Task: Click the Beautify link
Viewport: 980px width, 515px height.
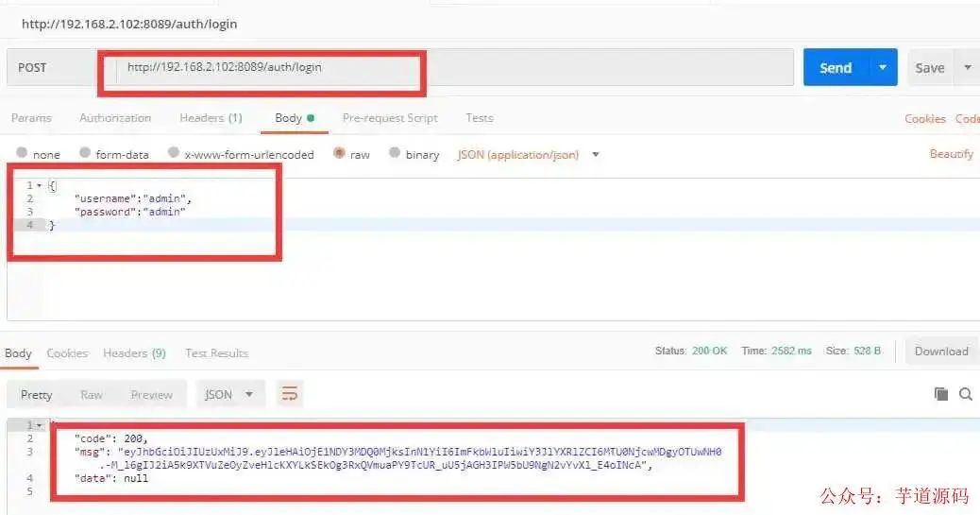Action: 952,153
